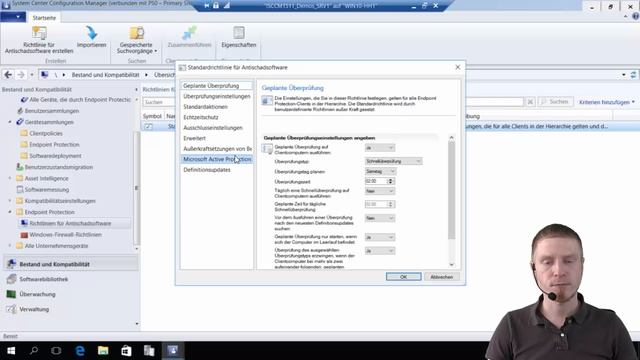The width and height of the screenshot is (640, 360).
Task: Expand the Asset Intelligence tree node
Action: 10,178
